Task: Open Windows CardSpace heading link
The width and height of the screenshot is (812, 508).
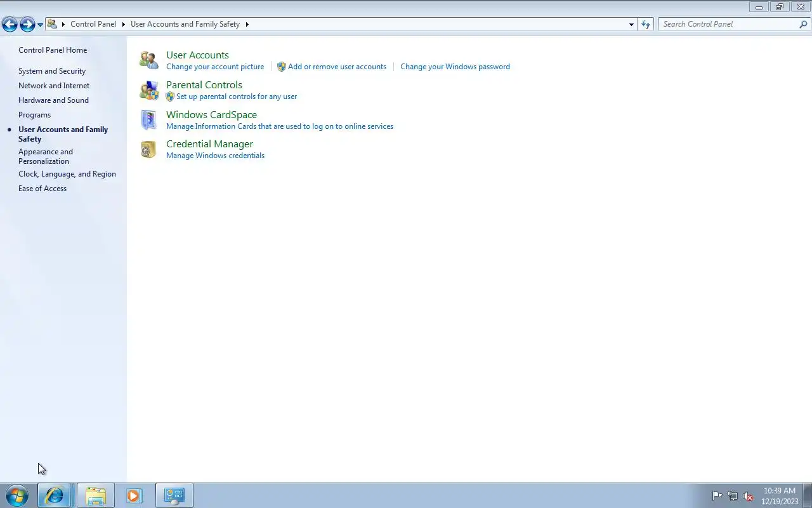Action: coord(211,115)
